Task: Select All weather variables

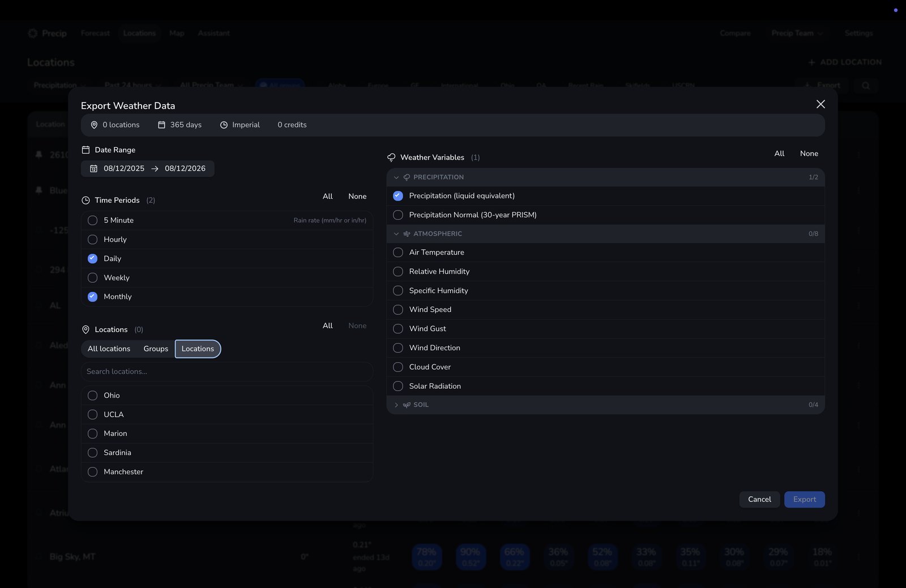Action: (779, 153)
